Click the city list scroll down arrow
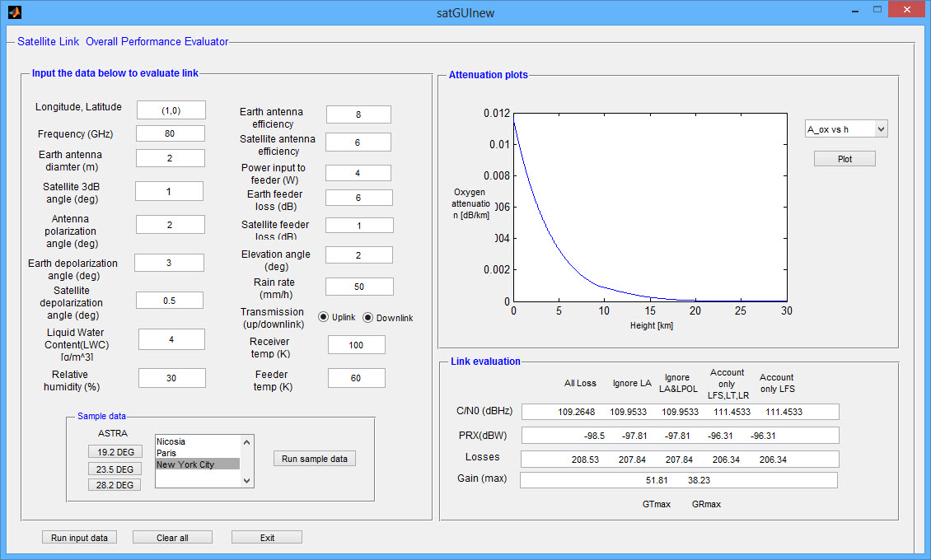The width and height of the screenshot is (931, 560). [x=247, y=481]
